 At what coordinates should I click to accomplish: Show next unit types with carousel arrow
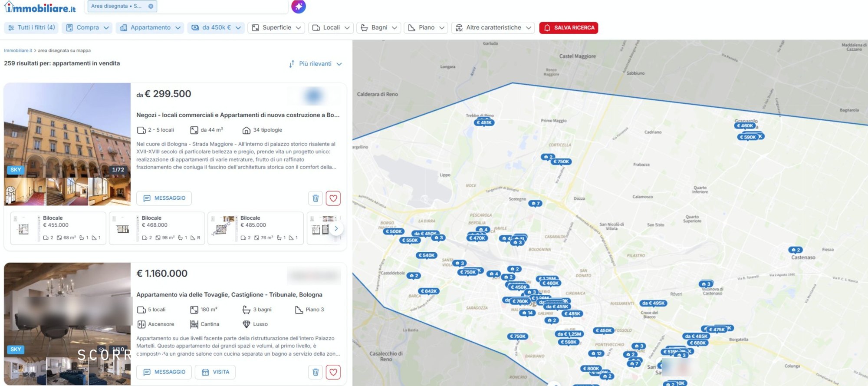(x=336, y=228)
